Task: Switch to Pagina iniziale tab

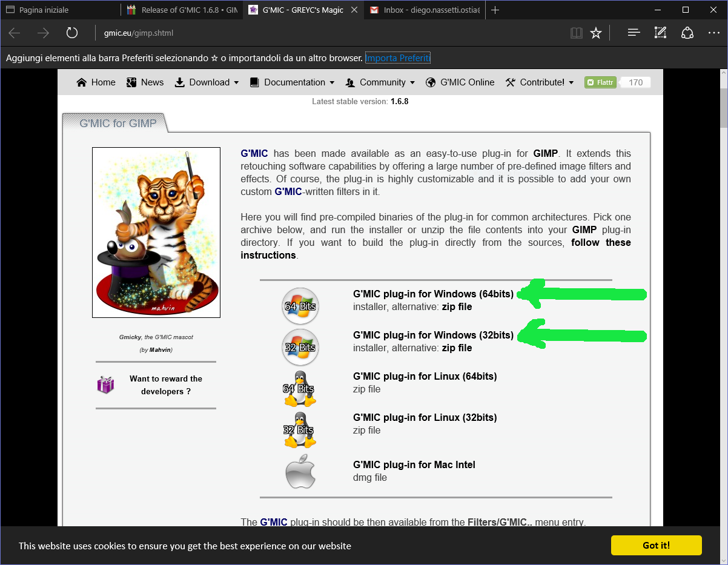Action: [61, 10]
